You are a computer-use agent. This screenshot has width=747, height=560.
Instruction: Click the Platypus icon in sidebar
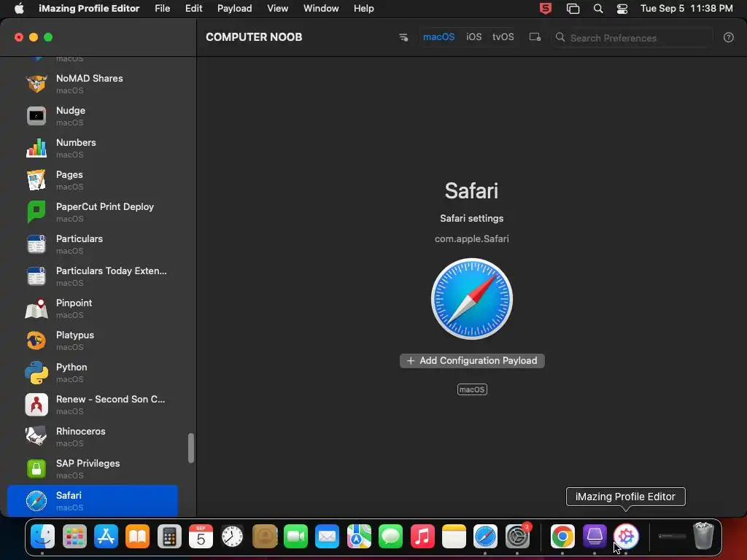click(36, 341)
